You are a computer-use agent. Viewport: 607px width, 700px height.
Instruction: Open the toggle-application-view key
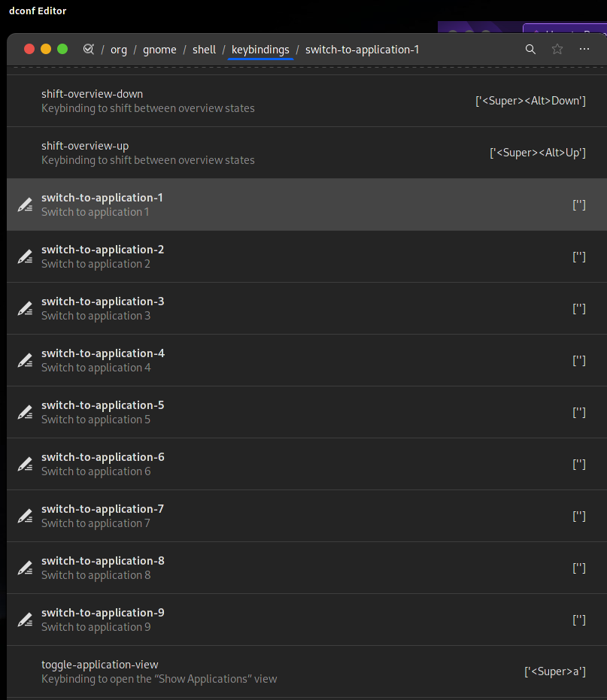[x=306, y=671]
